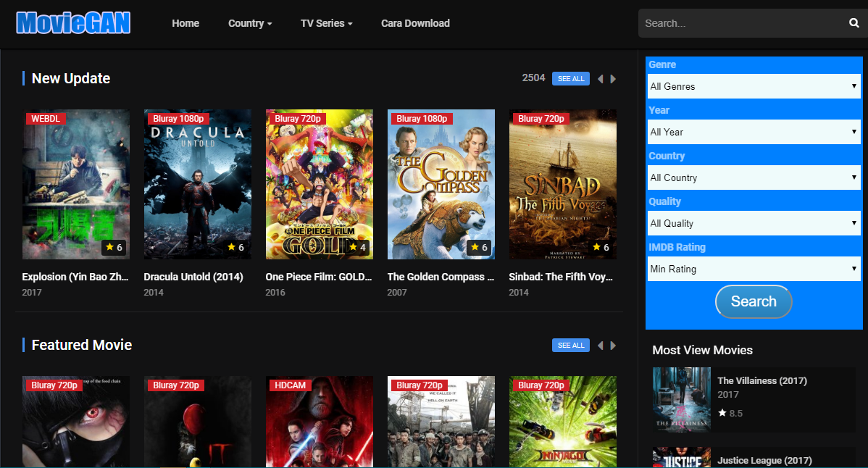Click rating badge on The Golden Compass poster

[479, 247]
